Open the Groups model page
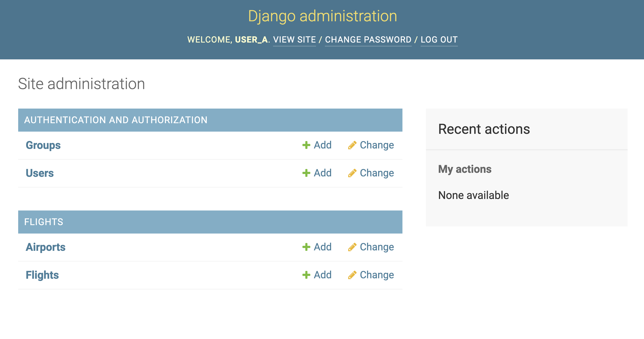Screen dimensions: 644x339 [x=43, y=145]
